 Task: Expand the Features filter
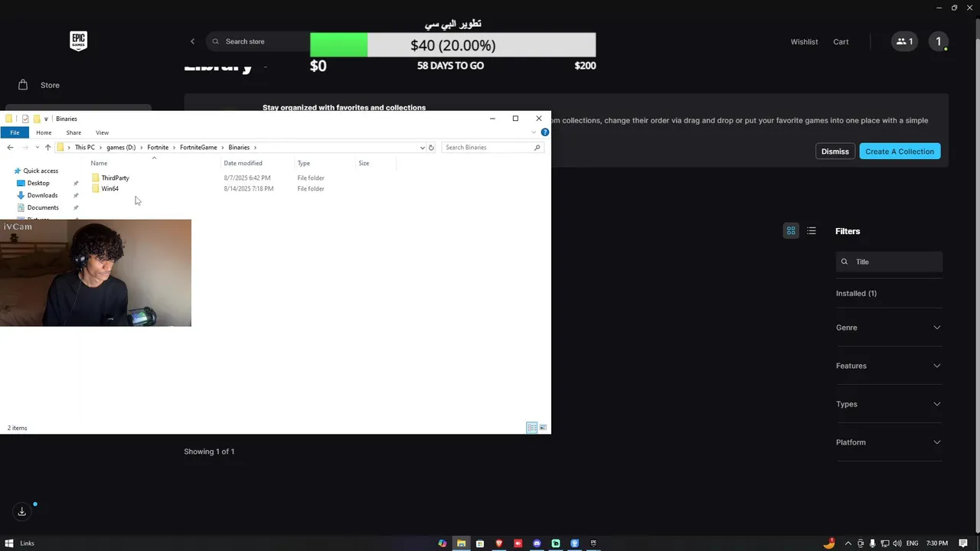coord(888,366)
